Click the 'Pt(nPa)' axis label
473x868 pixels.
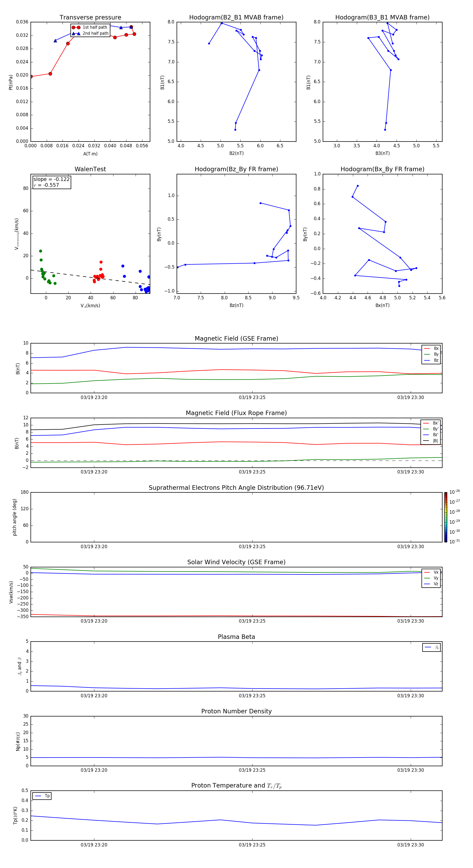click(11, 82)
